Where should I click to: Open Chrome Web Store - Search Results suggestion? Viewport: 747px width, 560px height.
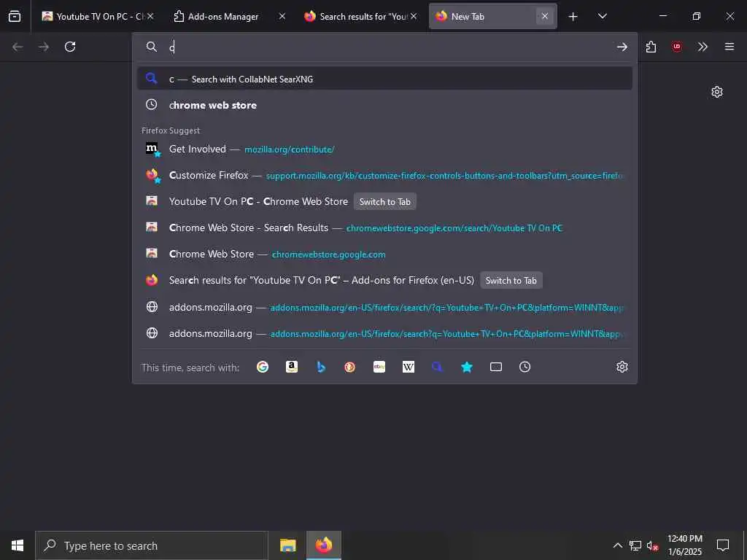(x=384, y=227)
